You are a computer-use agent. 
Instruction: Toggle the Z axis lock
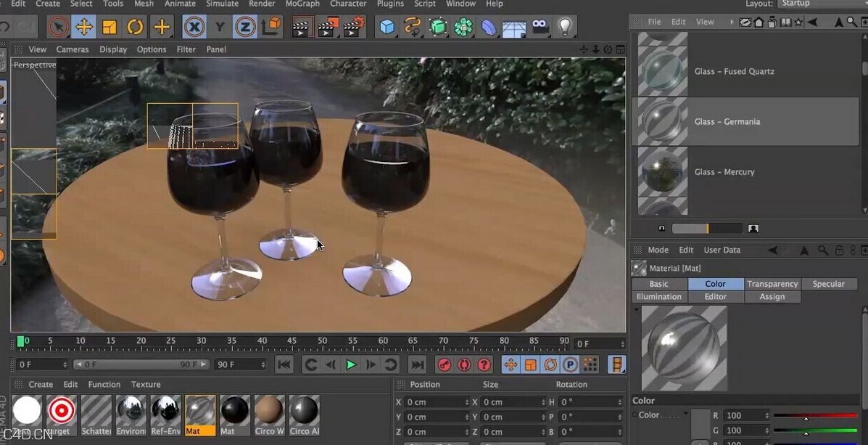(245, 27)
